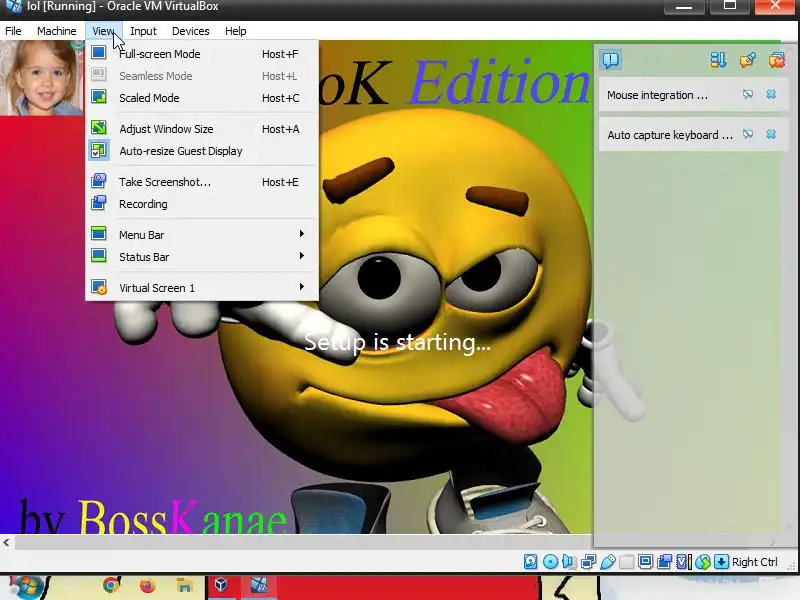Click the Right Ctrl host key label

coord(755,562)
